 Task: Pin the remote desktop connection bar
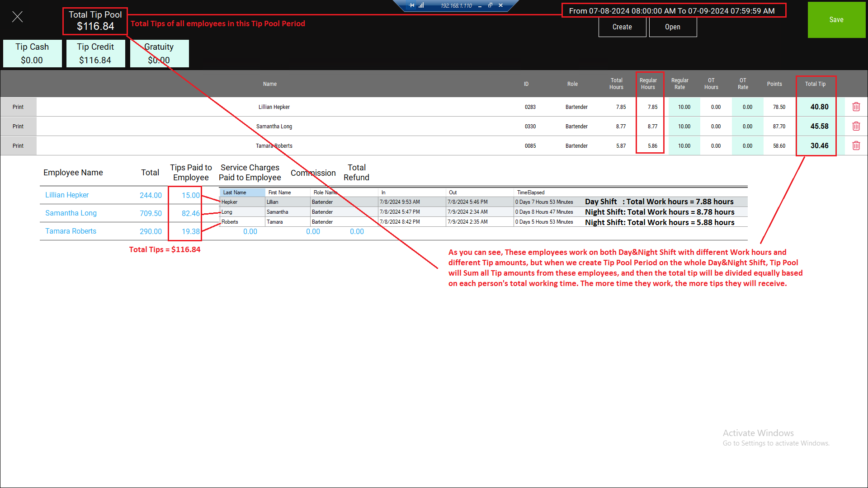point(411,5)
